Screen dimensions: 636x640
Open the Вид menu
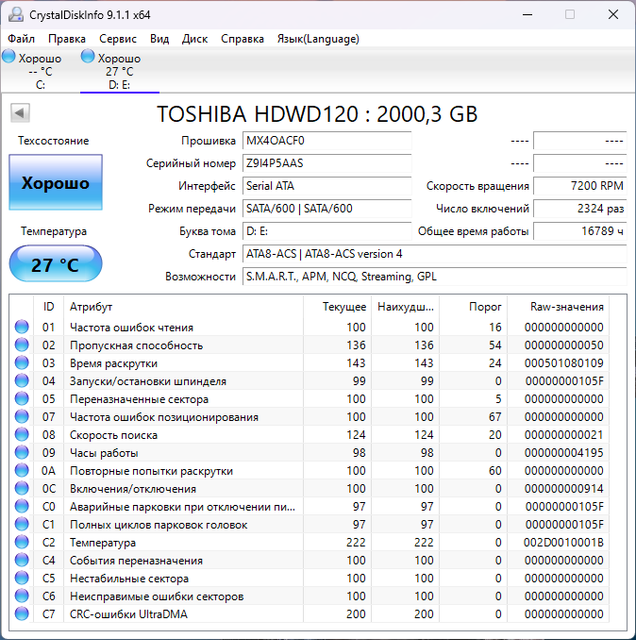tap(159, 39)
